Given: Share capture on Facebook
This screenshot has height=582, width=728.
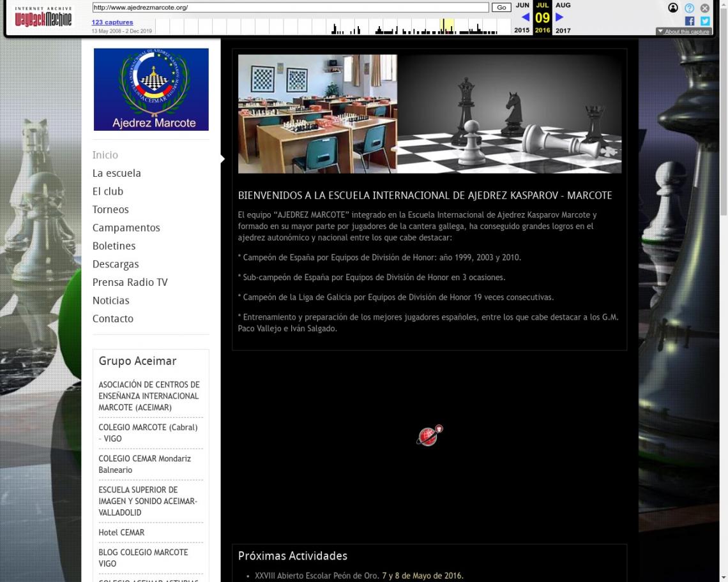Looking at the screenshot, I should click(x=690, y=21).
